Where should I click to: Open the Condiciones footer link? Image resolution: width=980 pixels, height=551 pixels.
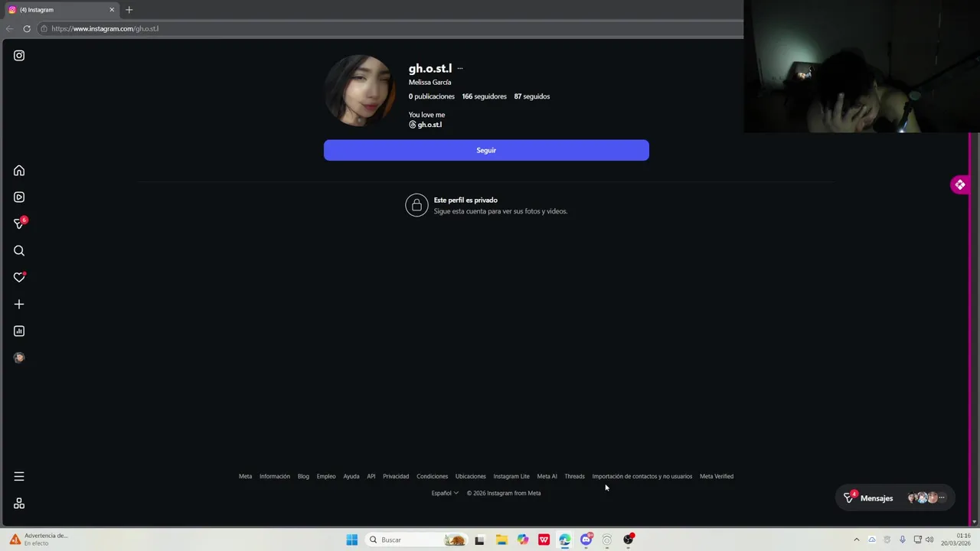tap(432, 476)
